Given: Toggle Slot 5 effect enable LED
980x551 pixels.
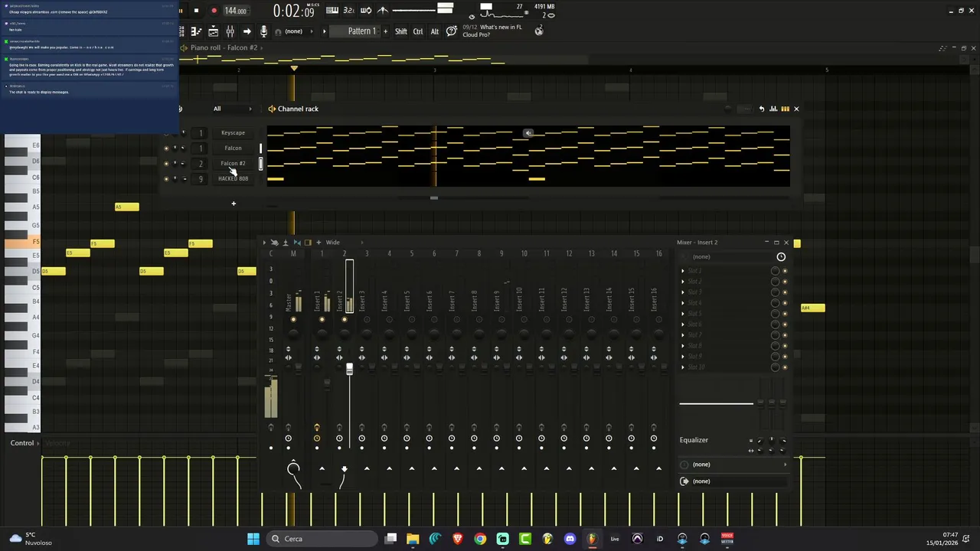Looking at the screenshot, I should coord(785,314).
